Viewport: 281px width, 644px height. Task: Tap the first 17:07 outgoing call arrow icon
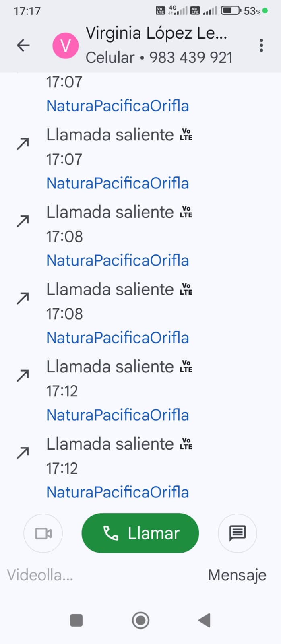coord(23,144)
